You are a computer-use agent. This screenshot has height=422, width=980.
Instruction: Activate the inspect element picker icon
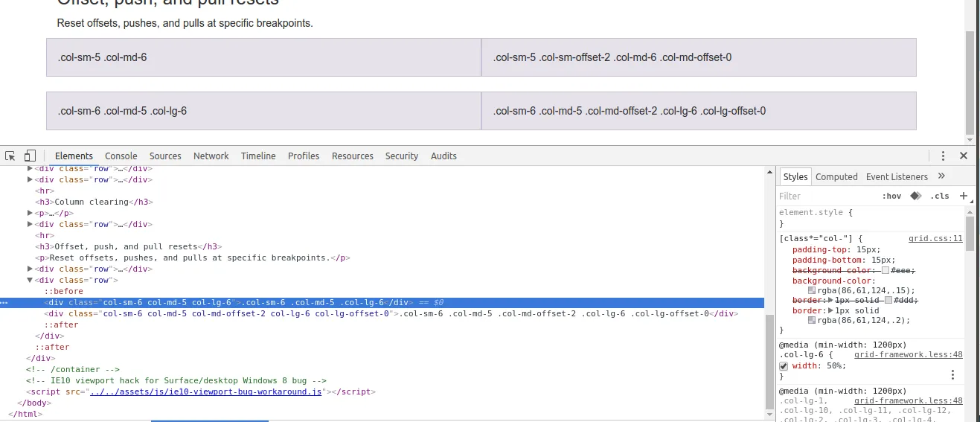coord(10,156)
